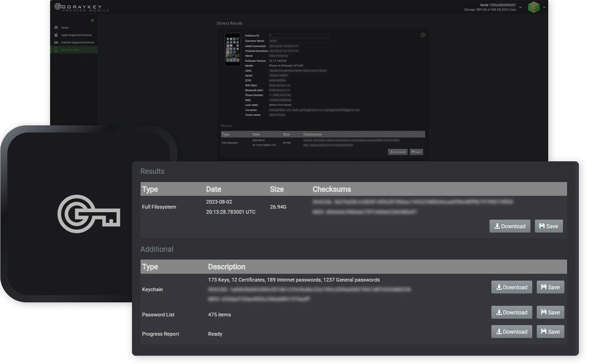Click the Size column header in the enlarged panel
The width and height of the screenshot is (595, 364).
click(x=277, y=189)
